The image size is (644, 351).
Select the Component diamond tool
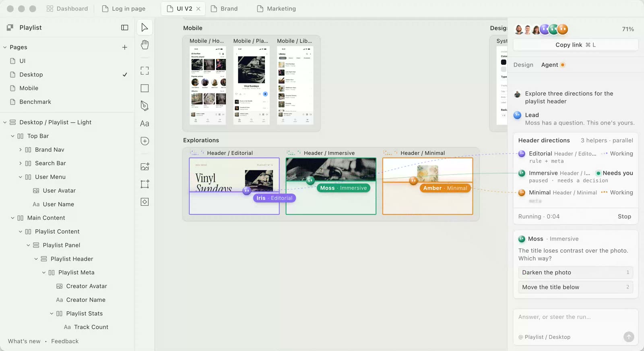[144, 202]
